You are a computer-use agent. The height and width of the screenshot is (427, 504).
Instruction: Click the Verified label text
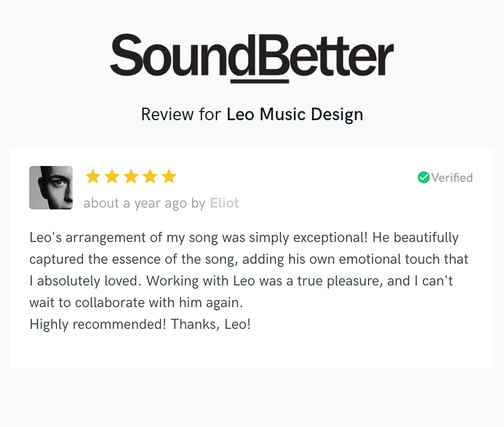452,177
